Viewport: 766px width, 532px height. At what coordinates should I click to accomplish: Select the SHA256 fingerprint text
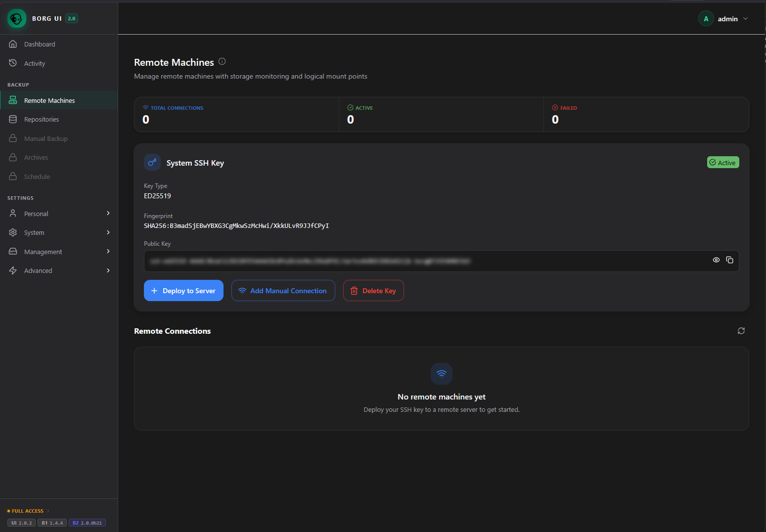coord(236,226)
